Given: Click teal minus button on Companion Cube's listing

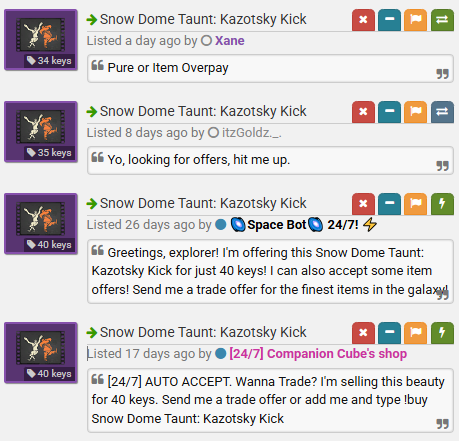Looking at the screenshot, I should pyautogui.click(x=389, y=333).
